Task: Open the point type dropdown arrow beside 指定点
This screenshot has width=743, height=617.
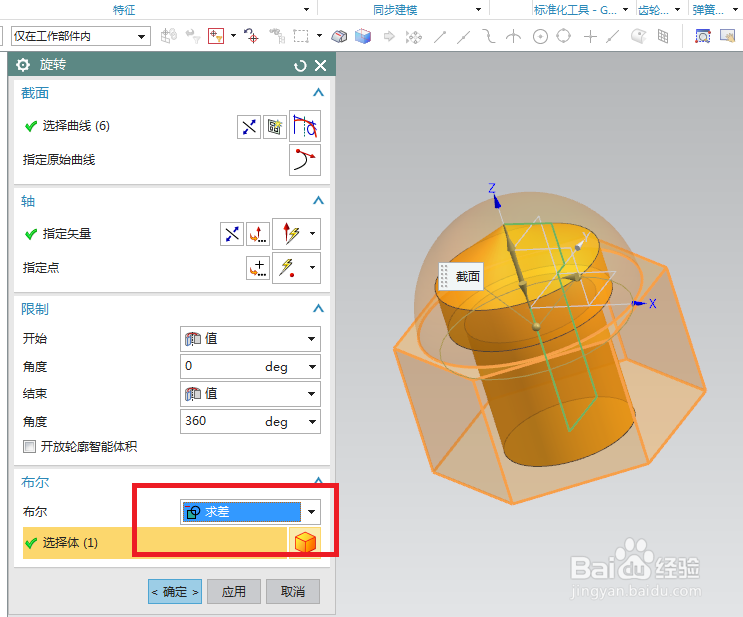Action: tap(312, 268)
